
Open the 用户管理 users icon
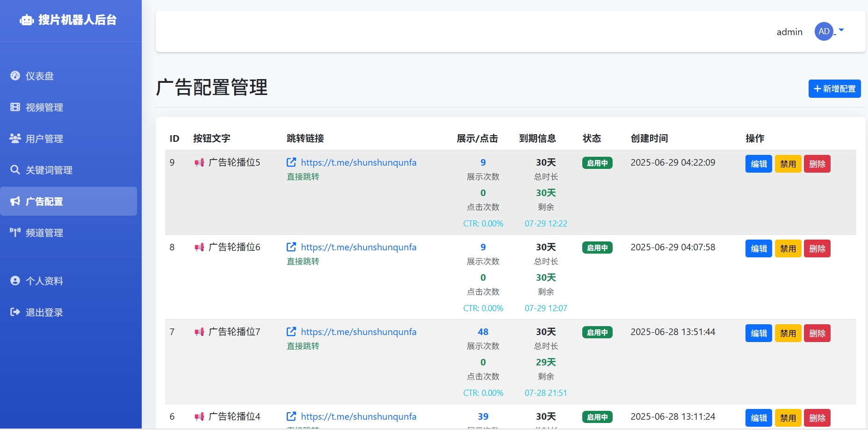(15, 138)
